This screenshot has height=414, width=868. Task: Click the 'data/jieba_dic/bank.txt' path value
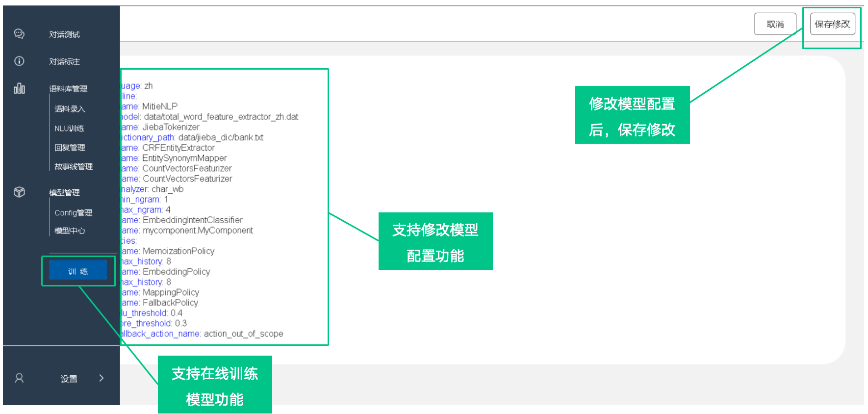(221, 137)
